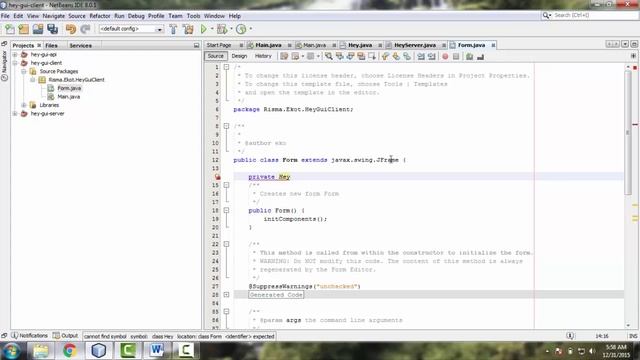
Task: Open the Profile Project dropdown arrow
Action: (x=251, y=29)
